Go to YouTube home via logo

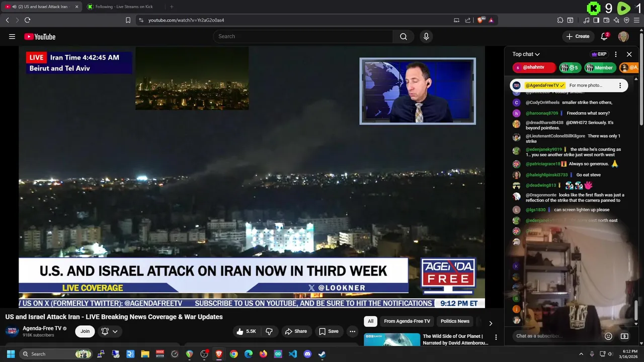pyautogui.click(x=40, y=36)
